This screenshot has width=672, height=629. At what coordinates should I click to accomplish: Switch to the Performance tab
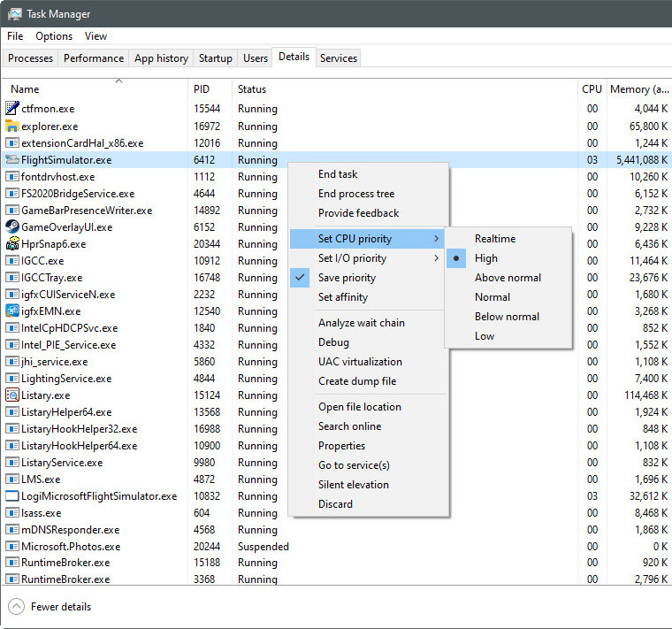pos(93,58)
